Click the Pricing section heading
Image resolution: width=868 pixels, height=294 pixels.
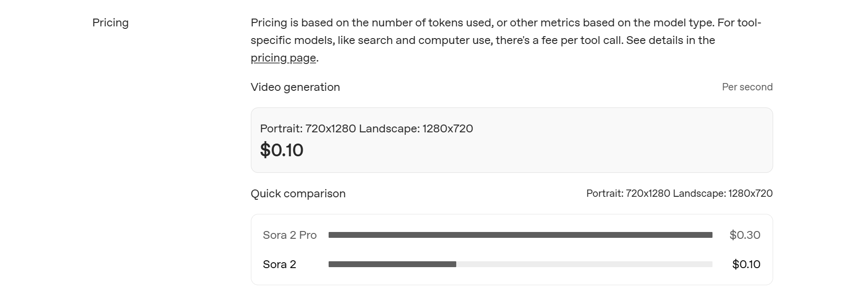tap(111, 23)
